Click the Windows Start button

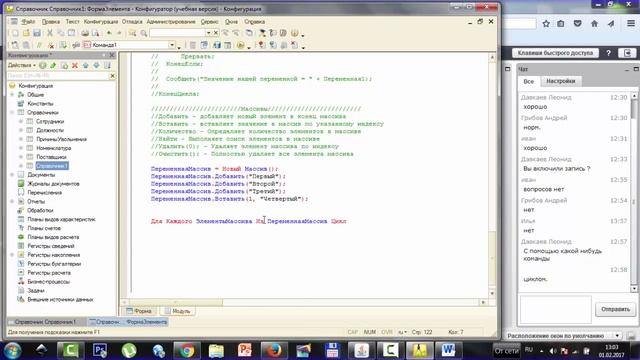point(12,351)
